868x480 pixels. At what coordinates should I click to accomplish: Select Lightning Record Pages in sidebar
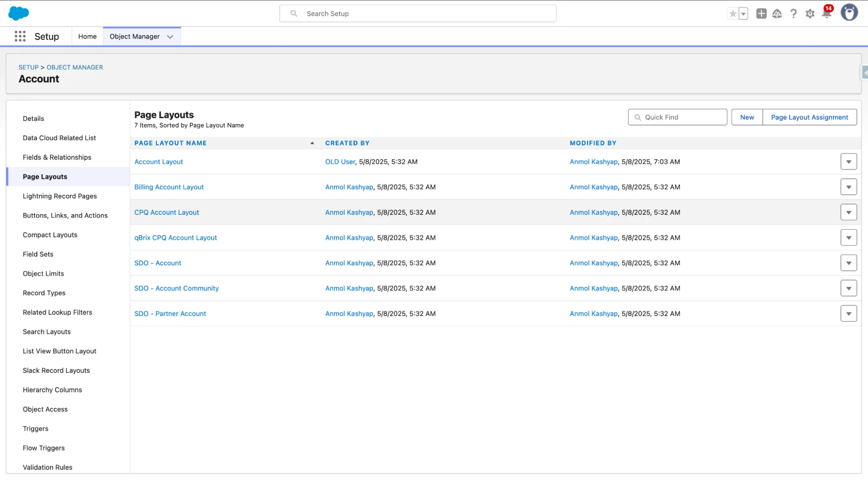pos(60,196)
